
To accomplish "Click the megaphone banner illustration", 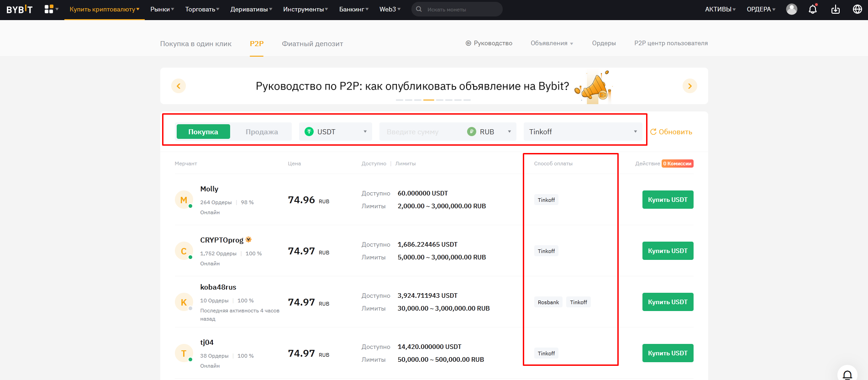I will tap(594, 87).
